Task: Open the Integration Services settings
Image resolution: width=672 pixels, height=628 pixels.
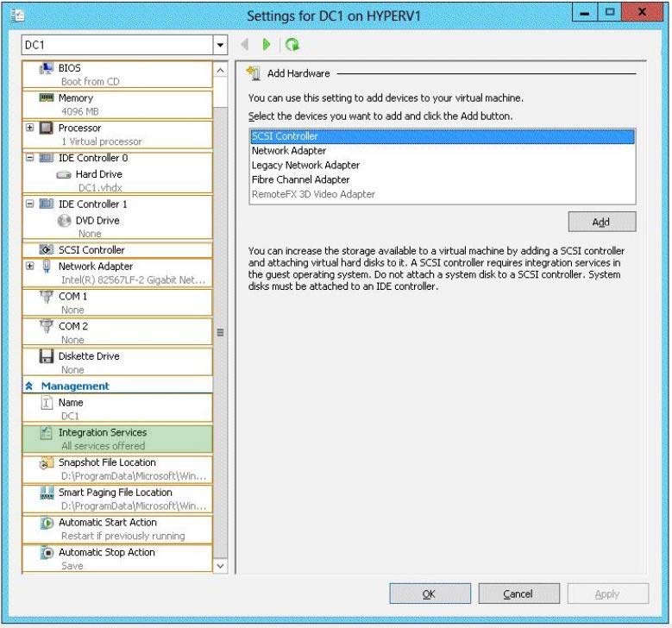Action: tap(117, 439)
